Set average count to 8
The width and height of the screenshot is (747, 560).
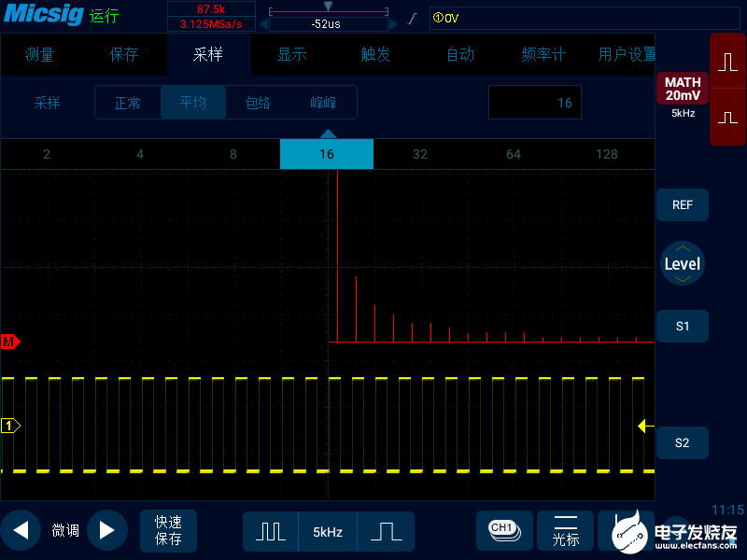[233, 154]
